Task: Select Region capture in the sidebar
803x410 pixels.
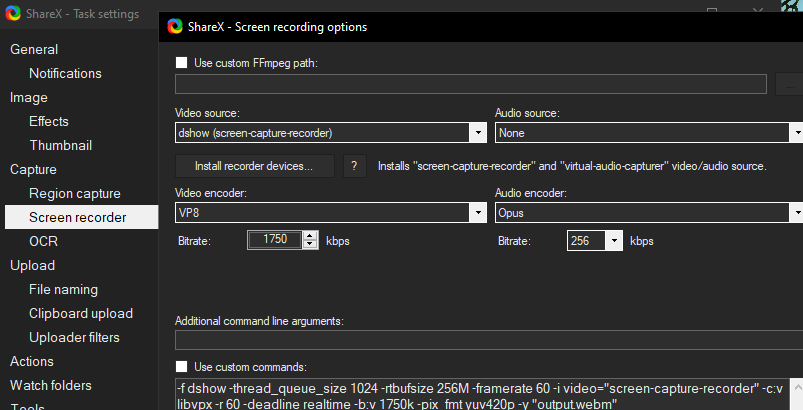Action: [75, 193]
